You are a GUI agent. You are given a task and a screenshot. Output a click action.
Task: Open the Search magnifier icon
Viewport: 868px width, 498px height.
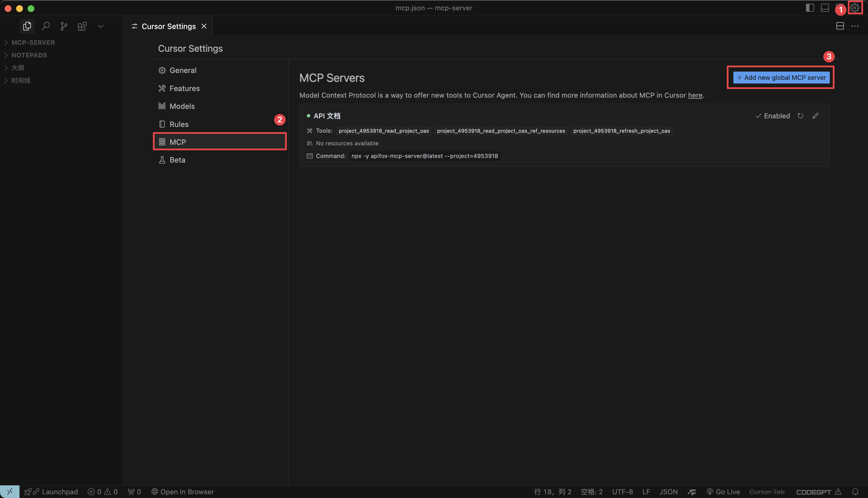(x=45, y=26)
